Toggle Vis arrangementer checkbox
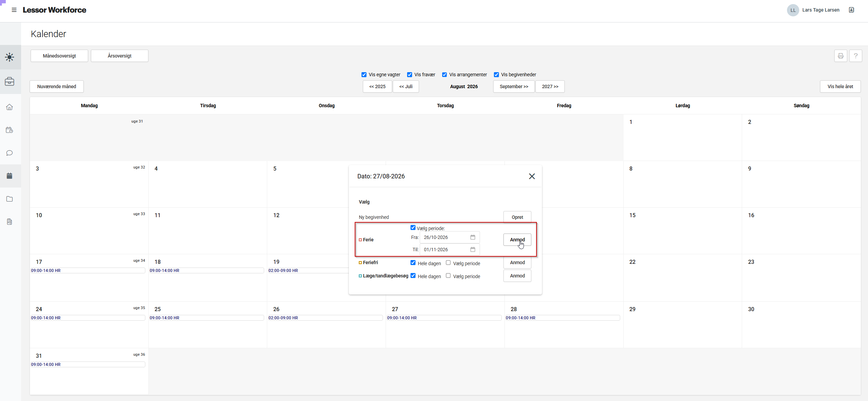 pyautogui.click(x=444, y=75)
